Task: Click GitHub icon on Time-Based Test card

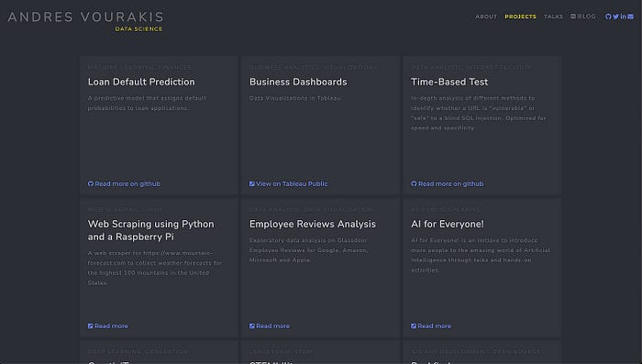Action: (x=414, y=184)
